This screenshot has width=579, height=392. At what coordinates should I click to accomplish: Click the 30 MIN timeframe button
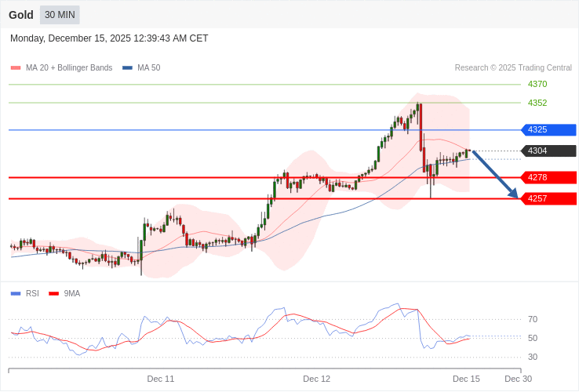pyautogui.click(x=60, y=15)
